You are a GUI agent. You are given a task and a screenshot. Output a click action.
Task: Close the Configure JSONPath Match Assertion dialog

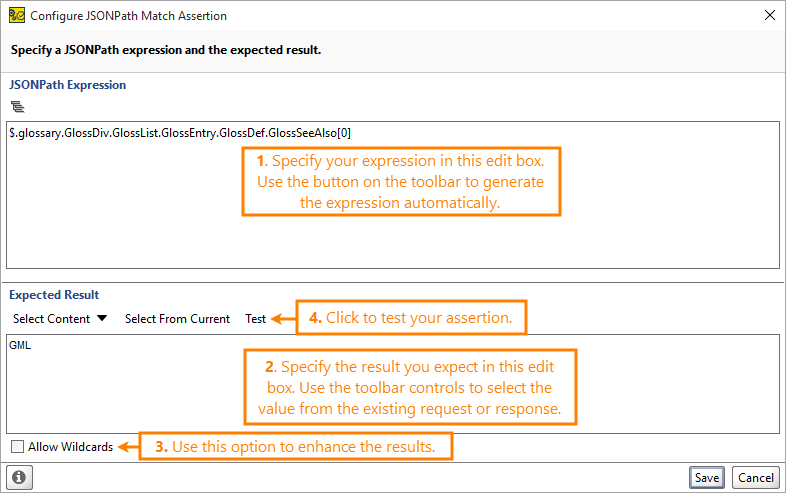(x=769, y=16)
